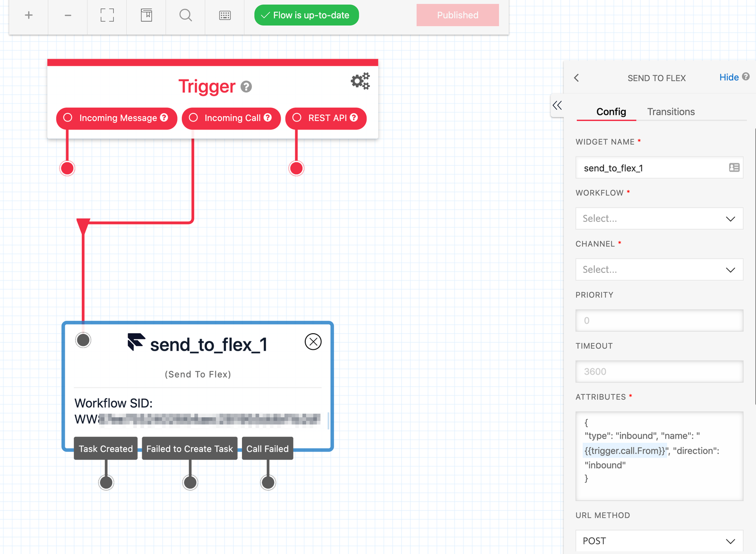
Task: Switch to the Transitions tab
Action: click(670, 112)
